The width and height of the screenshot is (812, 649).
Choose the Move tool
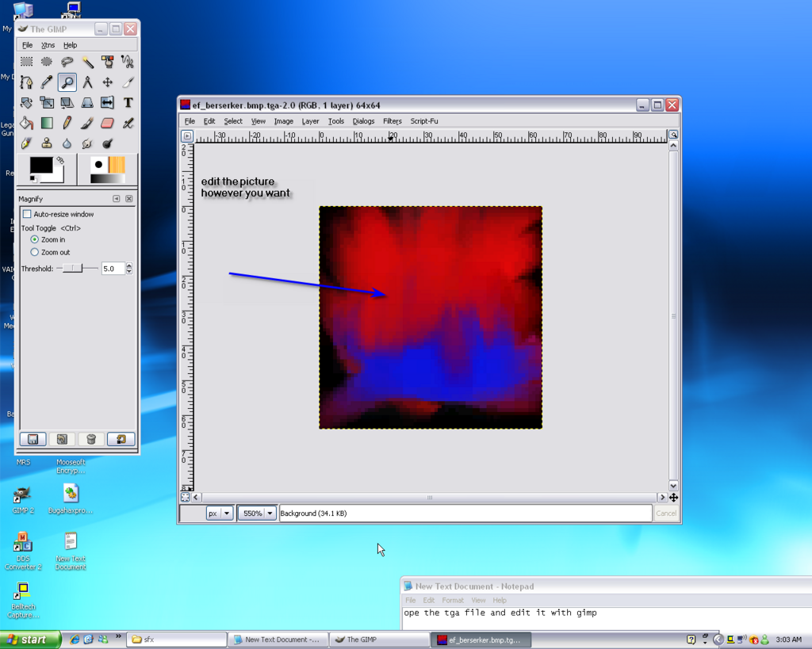click(x=108, y=82)
